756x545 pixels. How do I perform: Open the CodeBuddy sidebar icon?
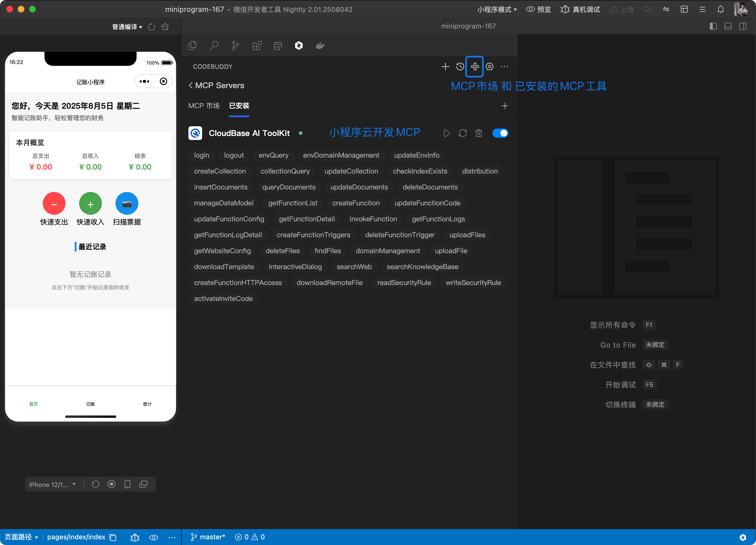coord(299,46)
